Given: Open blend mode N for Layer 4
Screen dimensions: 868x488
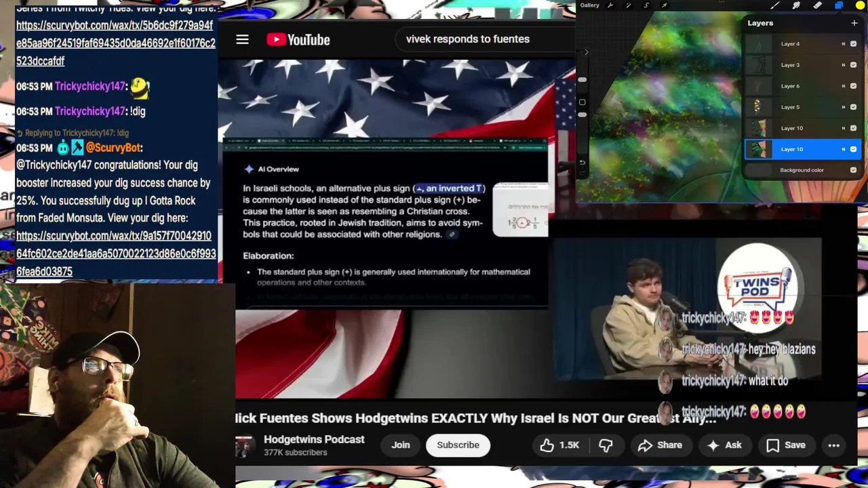Looking at the screenshot, I should (x=844, y=44).
